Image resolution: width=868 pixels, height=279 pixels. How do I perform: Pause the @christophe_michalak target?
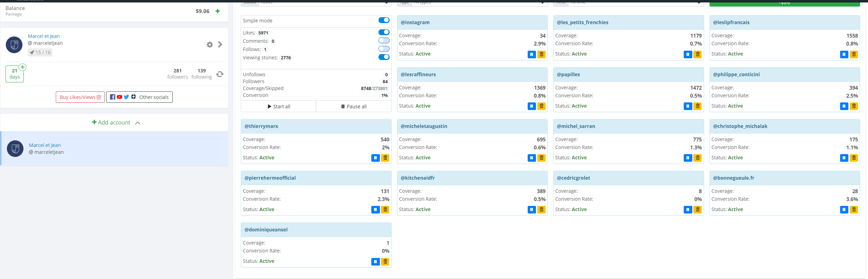(x=844, y=158)
